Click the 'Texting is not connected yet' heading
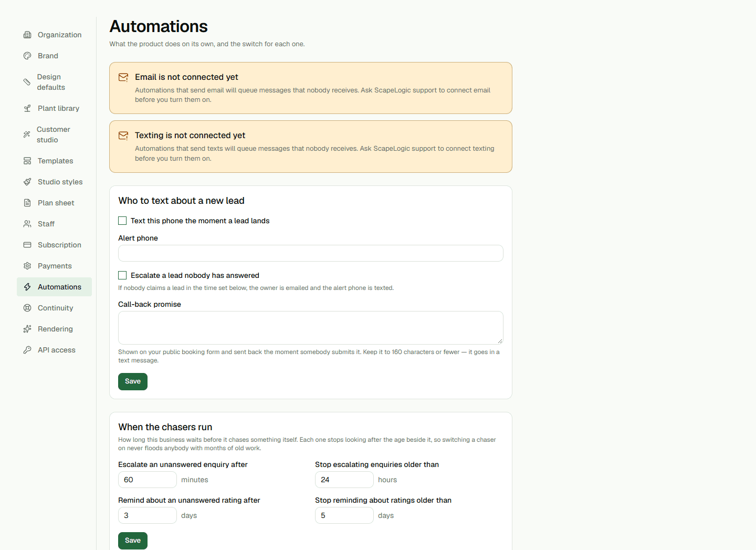 tap(190, 136)
